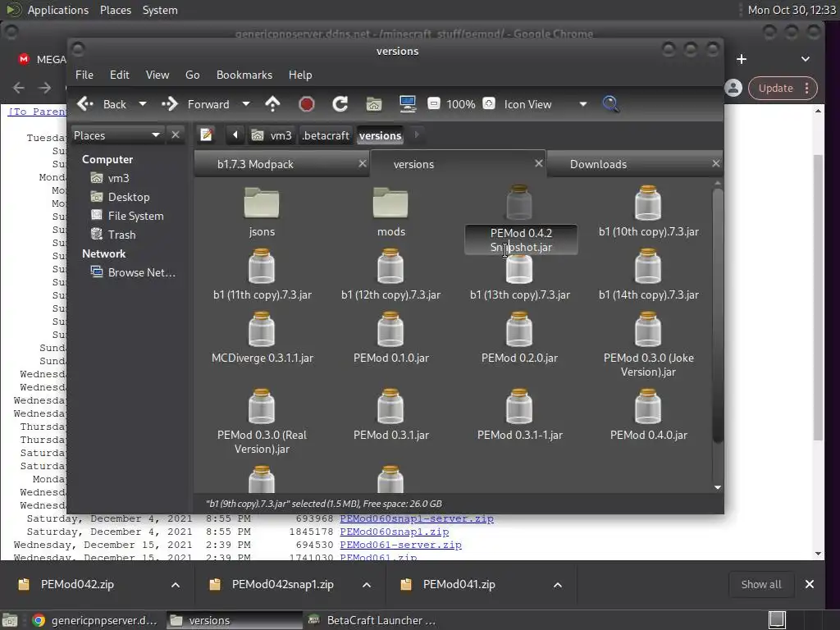Go back with the Back arrow button
The image size is (840, 630).
pyautogui.click(x=102, y=104)
